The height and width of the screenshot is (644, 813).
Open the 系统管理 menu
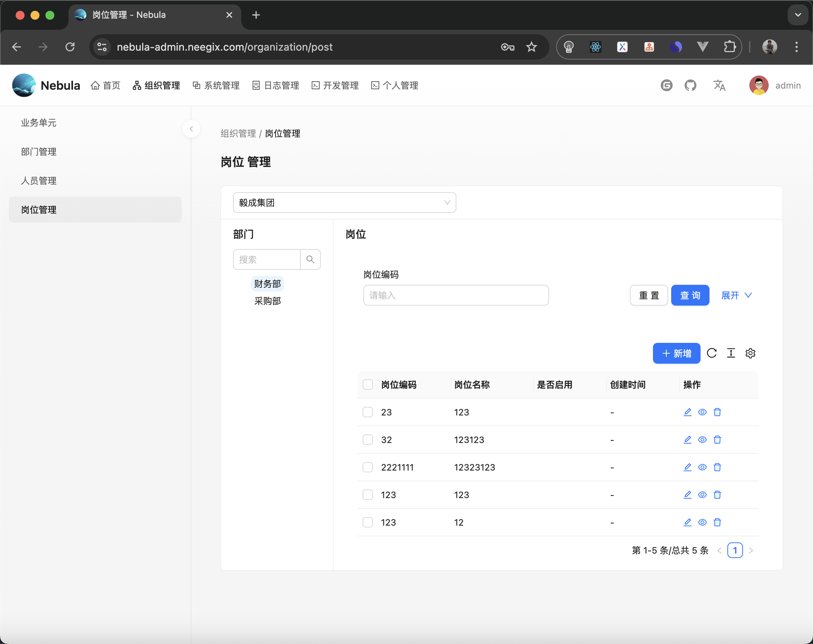click(x=216, y=85)
